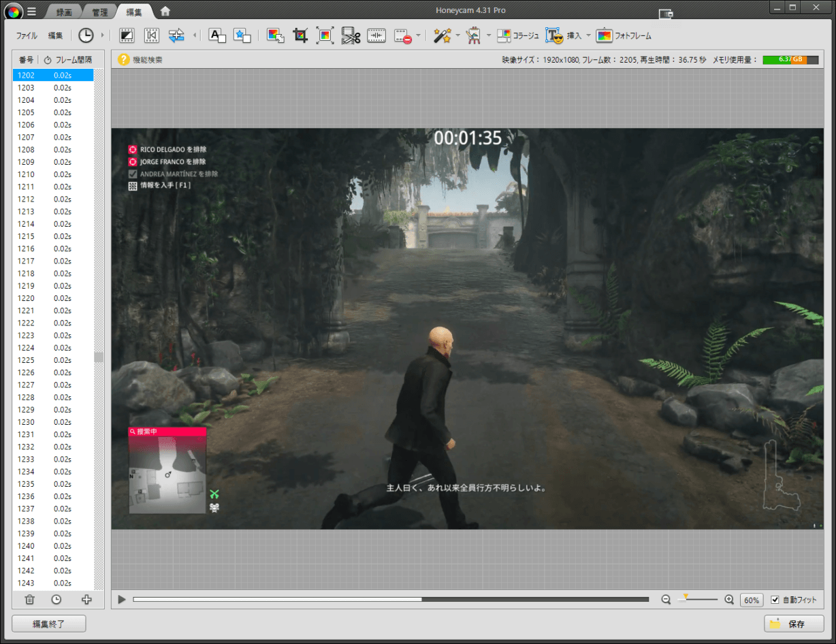
Task: Open the コラージュ collage tool
Action: 517,35
